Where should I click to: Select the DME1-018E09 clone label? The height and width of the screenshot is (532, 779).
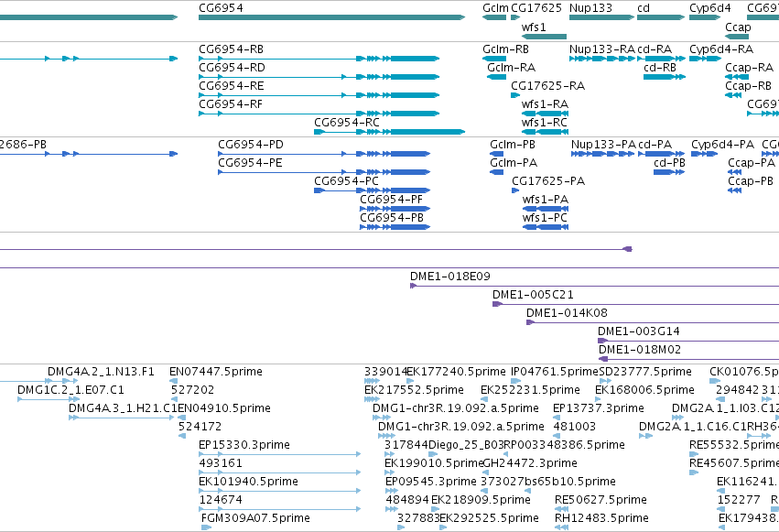pyautogui.click(x=450, y=277)
